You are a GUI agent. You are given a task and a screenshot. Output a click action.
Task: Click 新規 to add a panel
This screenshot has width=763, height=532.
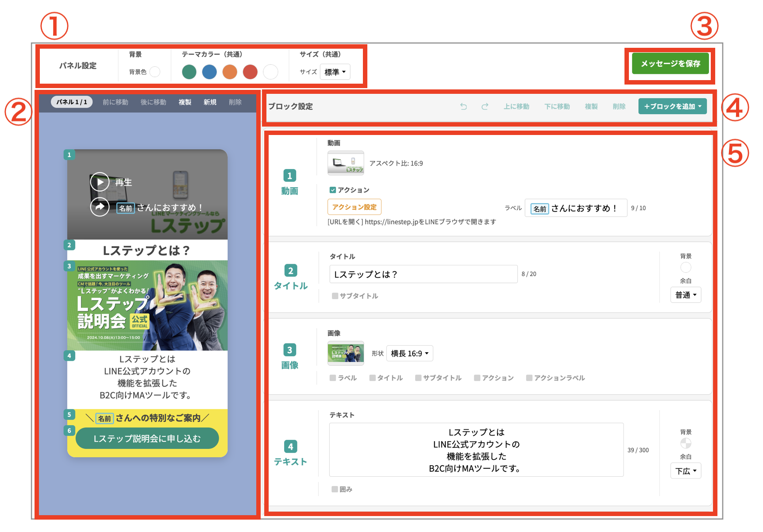click(210, 102)
